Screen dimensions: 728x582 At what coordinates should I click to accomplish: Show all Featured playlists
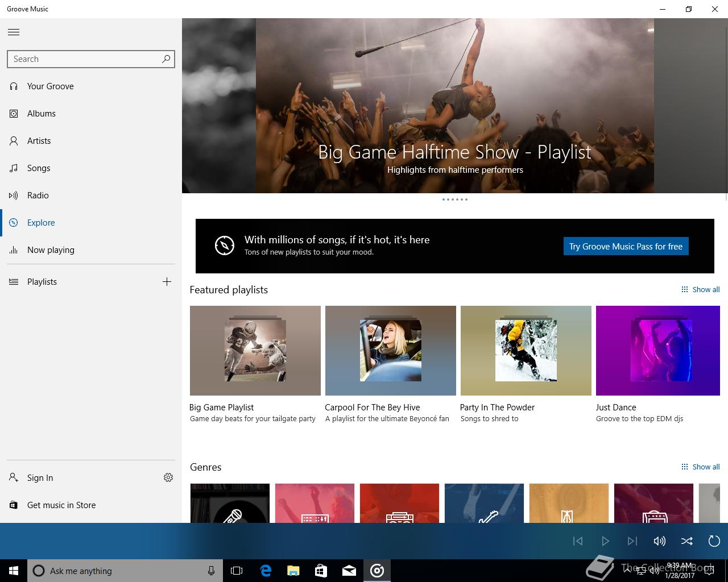[x=701, y=289]
